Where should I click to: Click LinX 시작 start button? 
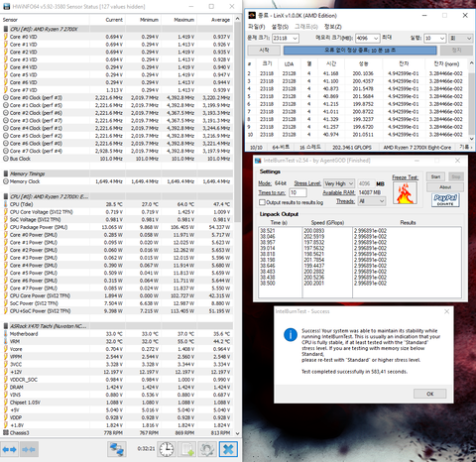264,51
